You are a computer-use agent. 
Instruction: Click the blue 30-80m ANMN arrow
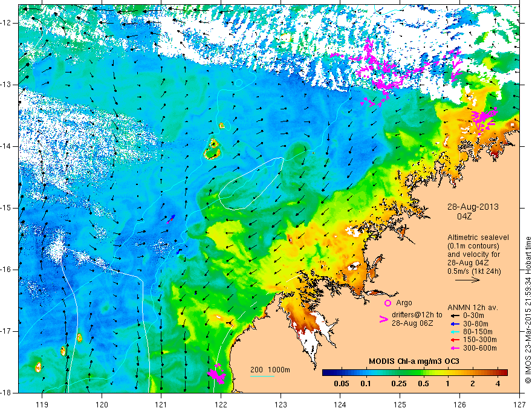point(455,324)
